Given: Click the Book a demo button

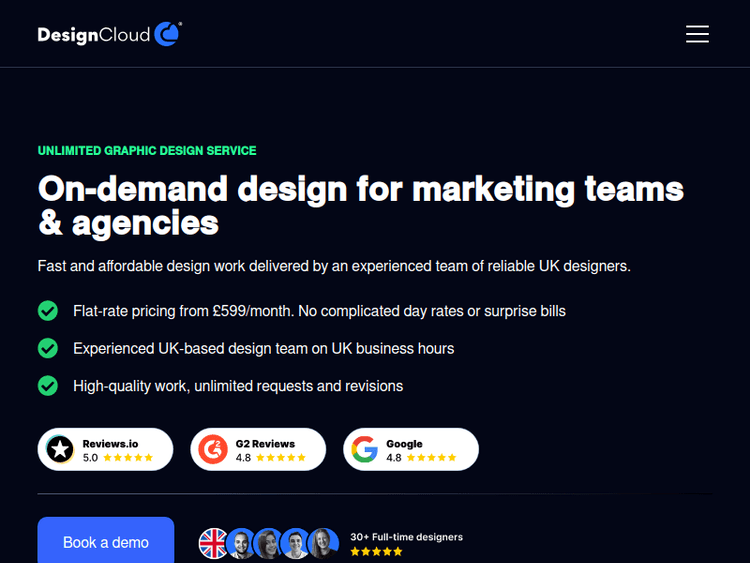Looking at the screenshot, I should pos(106,540).
